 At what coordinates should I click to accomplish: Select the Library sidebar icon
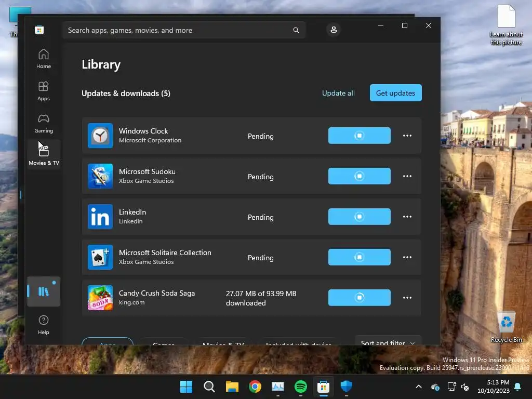(x=44, y=291)
